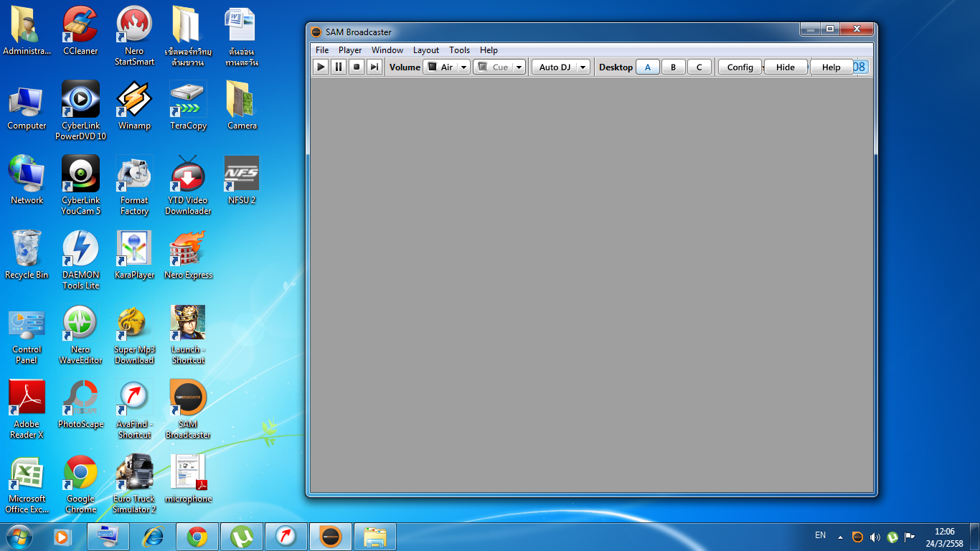This screenshot has width=980, height=551.
Task: Select the CCleaner desktop icon
Action: click(80, 32)
